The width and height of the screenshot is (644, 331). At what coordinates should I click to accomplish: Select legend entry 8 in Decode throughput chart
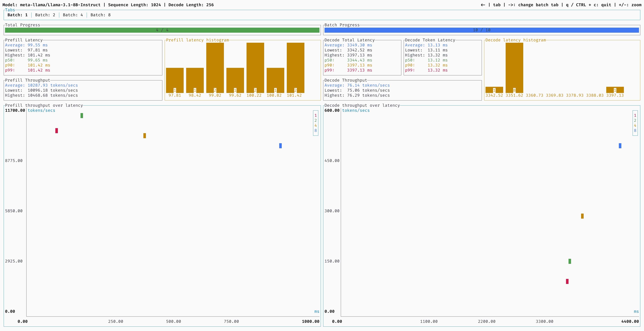[x=635, y=130]
